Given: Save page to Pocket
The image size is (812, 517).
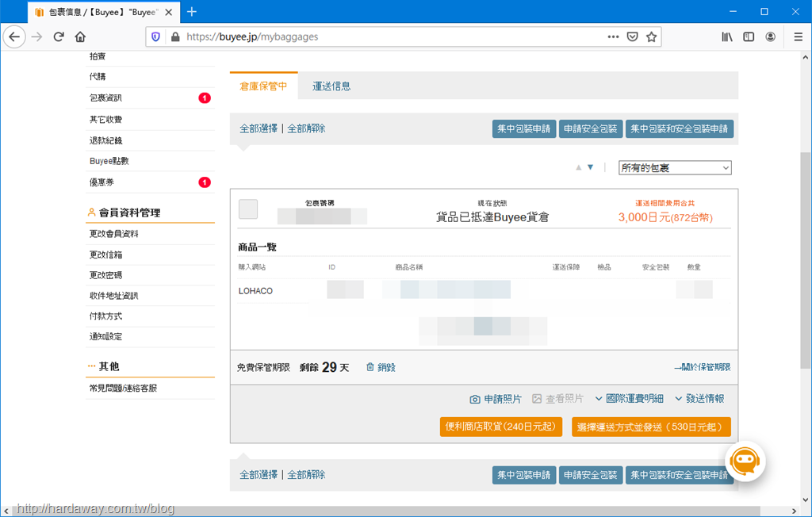Looking at the screenshot, I should (x=632, y=36).
